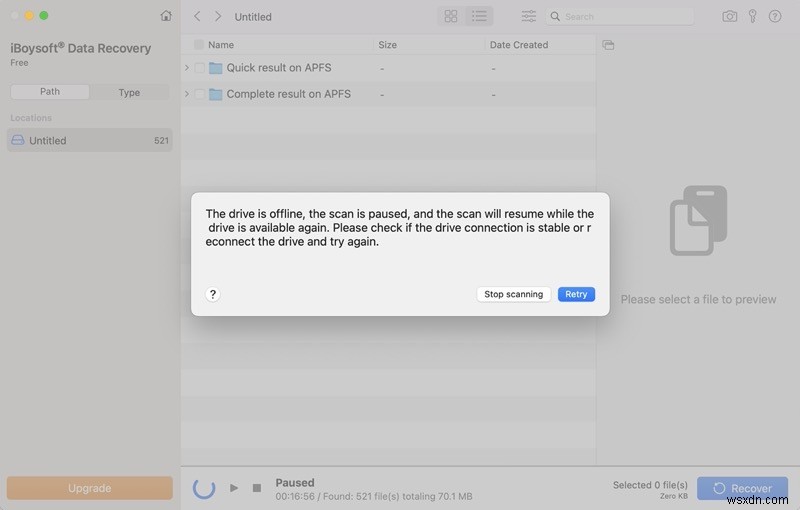Image resolution: width=800 pixels, height=510 pixels.
Task: Click the Quick result on APFS folder name
Action: coord(279,68)
